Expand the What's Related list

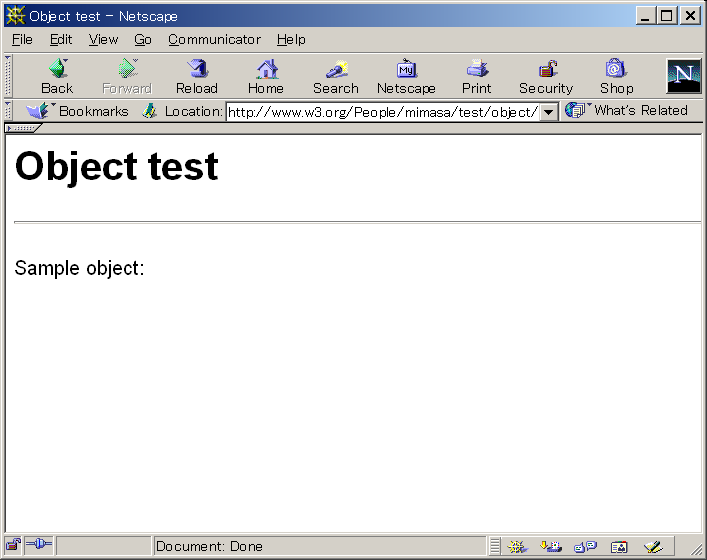627,111
